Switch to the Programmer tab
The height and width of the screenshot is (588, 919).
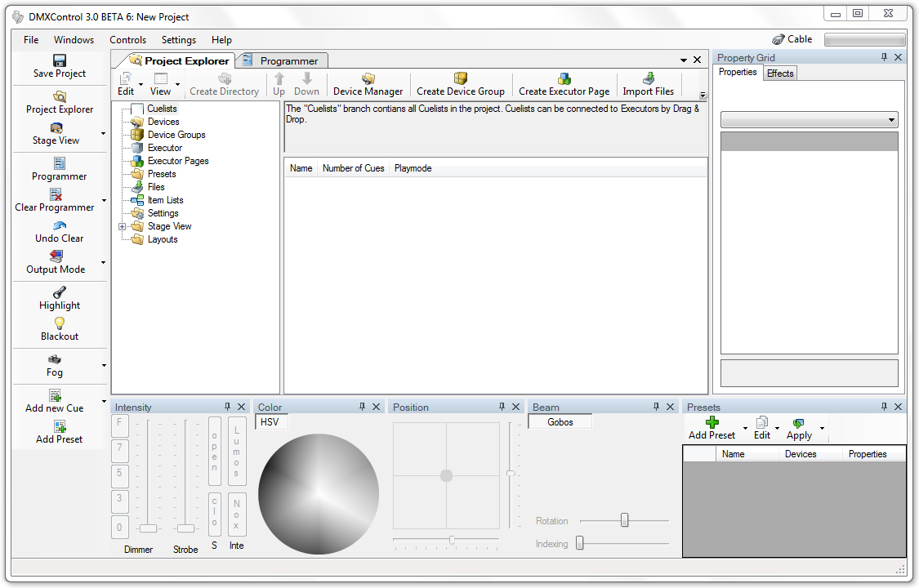288,60
